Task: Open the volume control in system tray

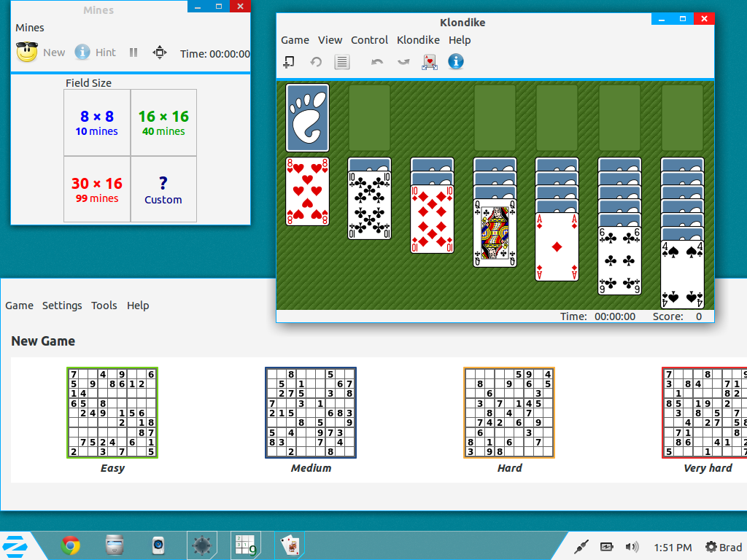Action: tap(632, 547)
